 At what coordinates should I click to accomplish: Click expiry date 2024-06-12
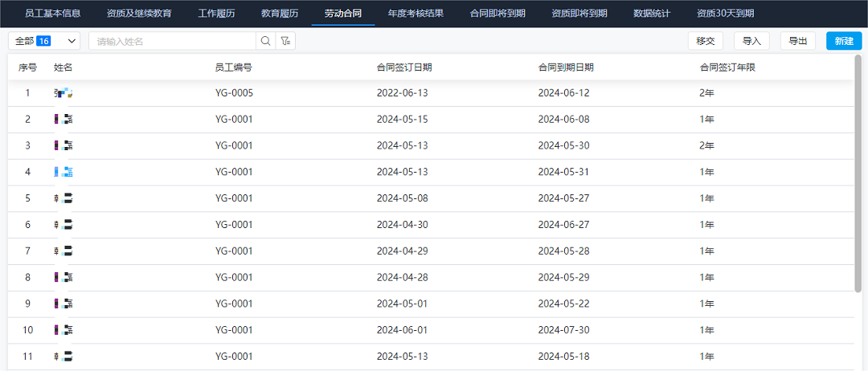point(564,93)
